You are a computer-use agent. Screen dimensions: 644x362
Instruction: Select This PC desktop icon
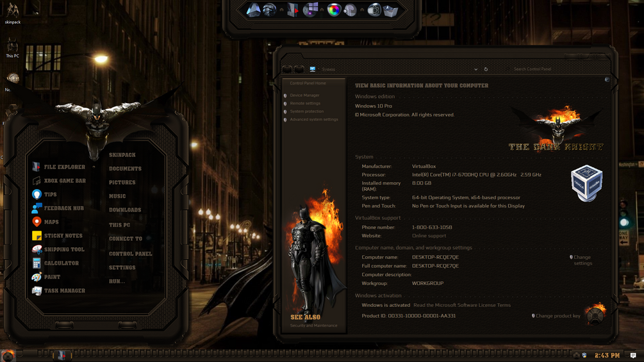coord(12,48)
